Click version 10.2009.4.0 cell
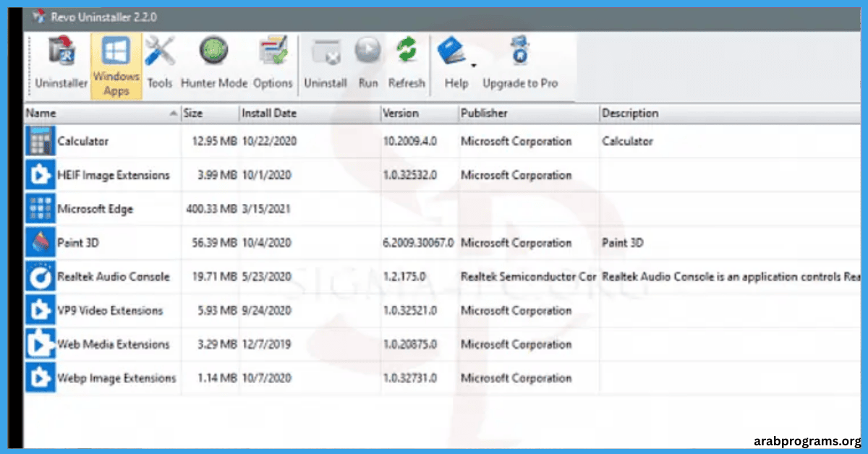This screenshot has width=868, height=454. tap(410, 142)
